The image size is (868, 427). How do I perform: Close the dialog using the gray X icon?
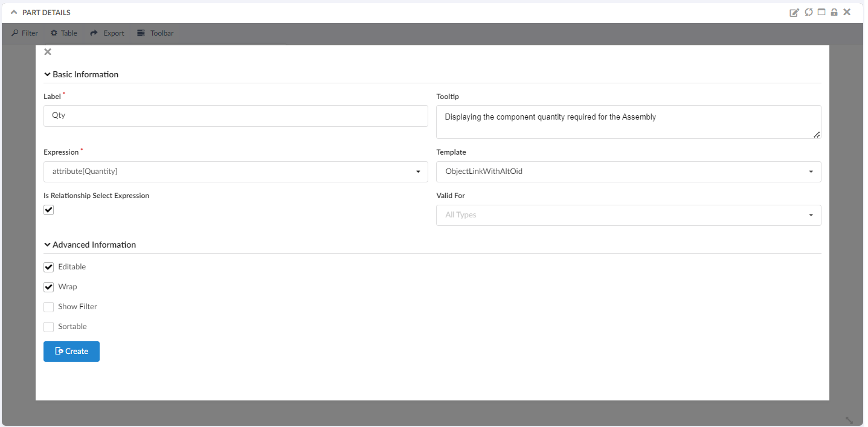click(48, 52)
